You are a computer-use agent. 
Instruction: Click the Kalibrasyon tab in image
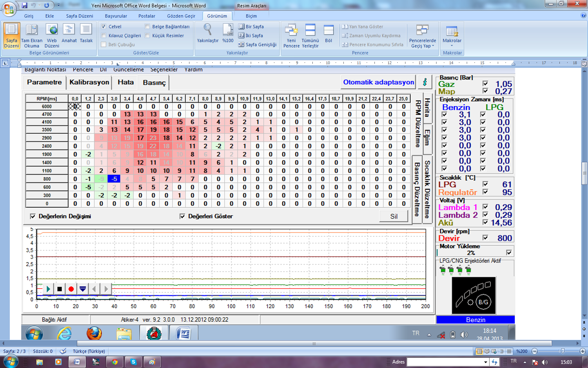tap(89, 82)
